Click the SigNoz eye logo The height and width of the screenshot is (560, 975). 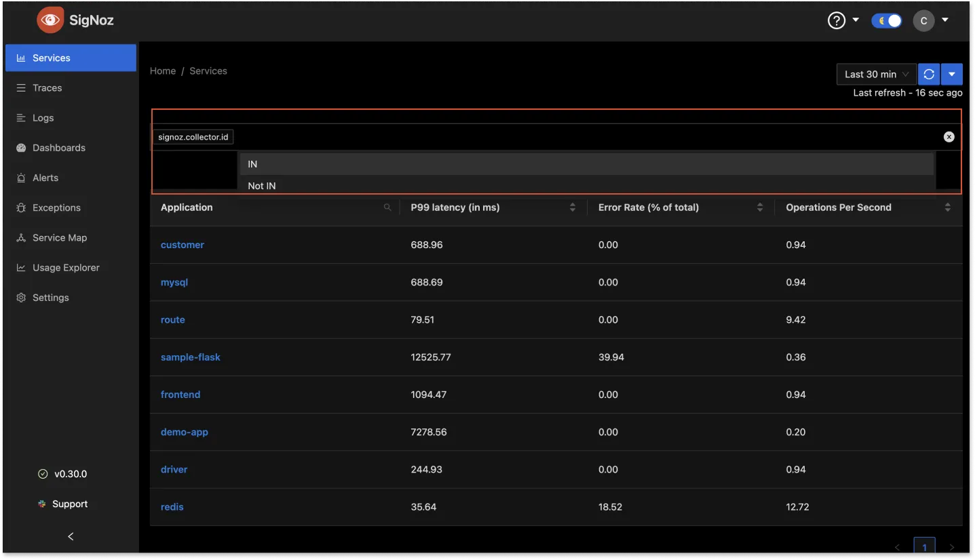pyautogui.click(x=50, y=20)
